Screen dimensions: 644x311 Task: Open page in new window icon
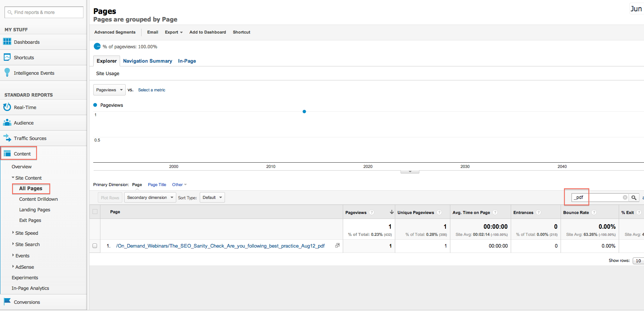click(x=337, y=245)
